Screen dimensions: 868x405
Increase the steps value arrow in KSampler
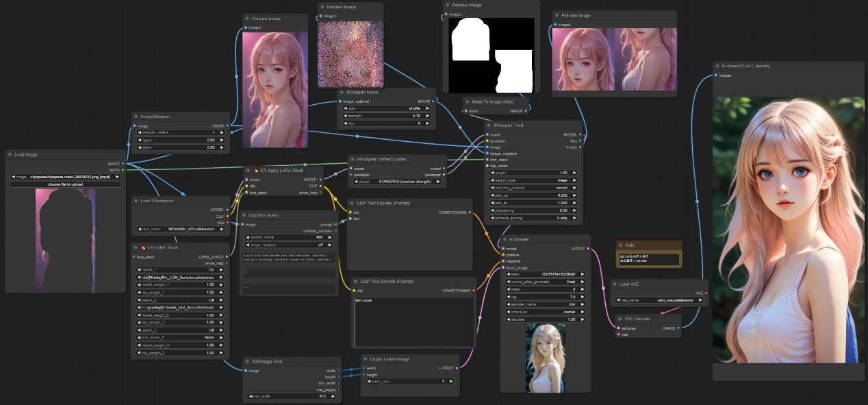(583, 289)
